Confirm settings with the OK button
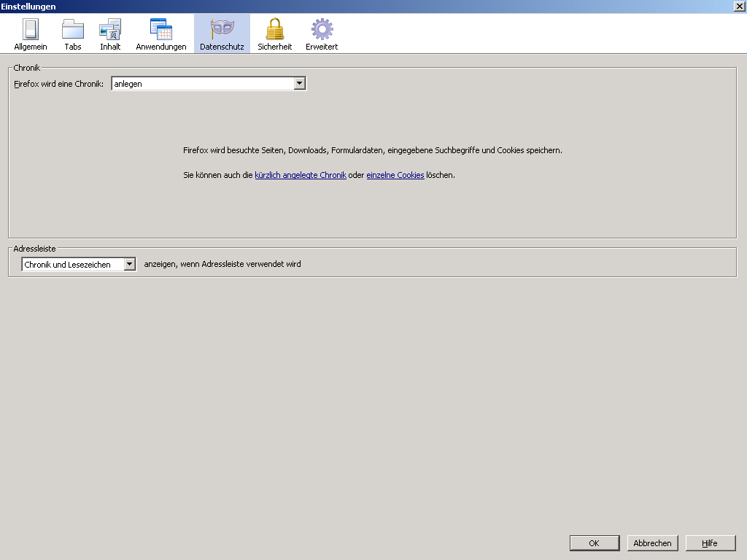Screen dimensions: 747x560 (x=595, y=542)
